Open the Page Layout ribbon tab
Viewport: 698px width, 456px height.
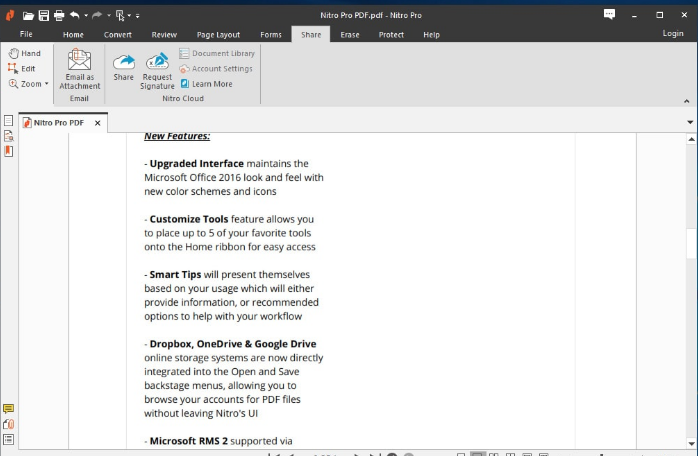pos(218,35)
